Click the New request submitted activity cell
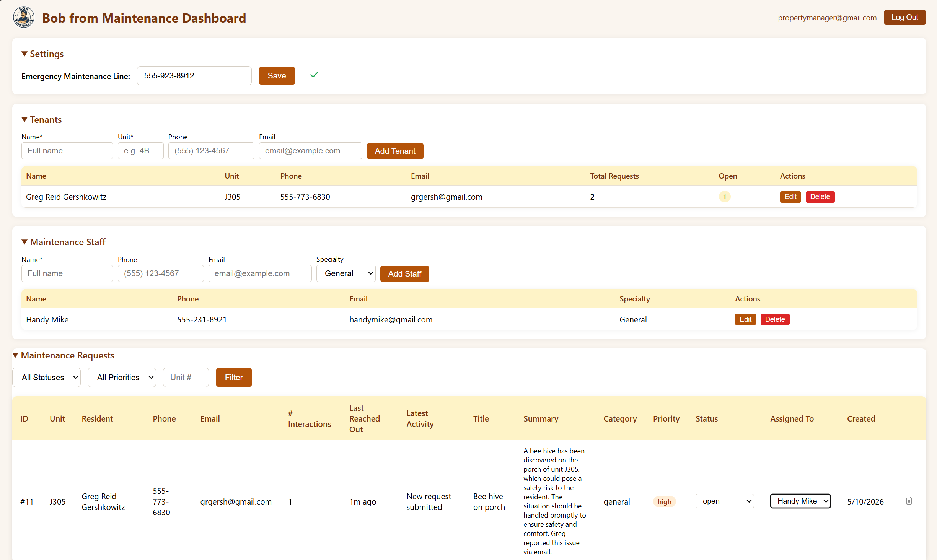 point(429,501)
